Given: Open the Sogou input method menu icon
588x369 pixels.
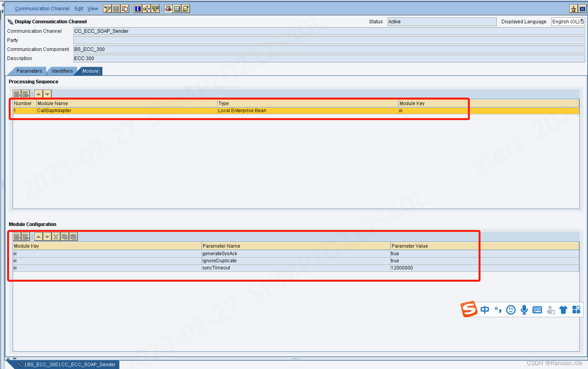Looking at the screenshot, I should (x=469, y=309).
